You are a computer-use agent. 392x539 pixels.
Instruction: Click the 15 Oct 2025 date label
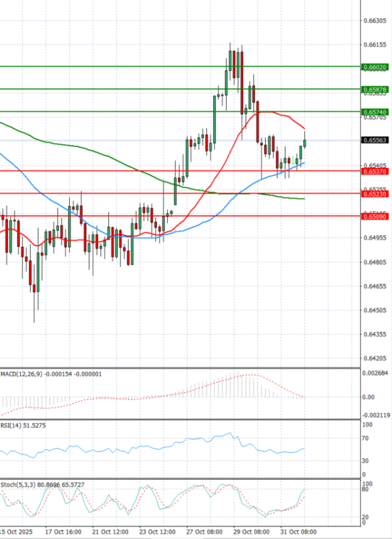tap(20, 532)
